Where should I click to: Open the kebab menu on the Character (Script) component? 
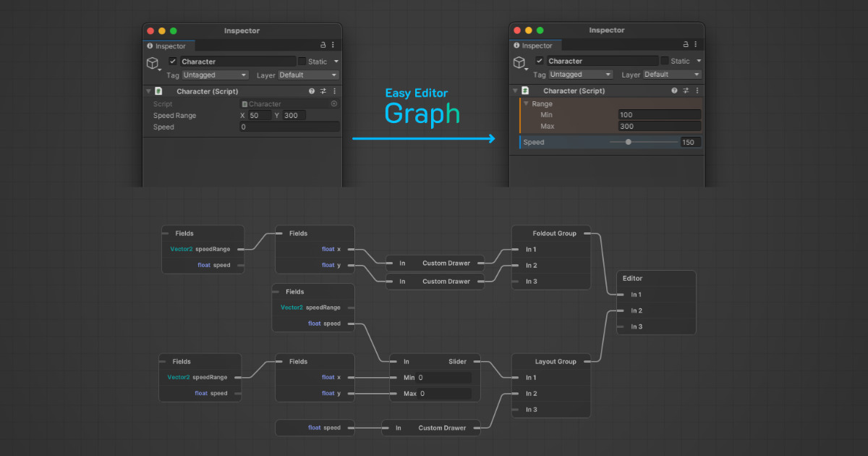[336, 90]
